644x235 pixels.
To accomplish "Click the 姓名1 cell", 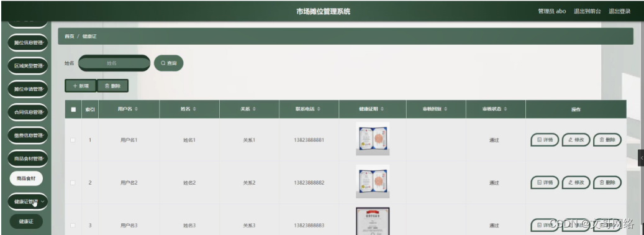I will click(x=189, y=140).
